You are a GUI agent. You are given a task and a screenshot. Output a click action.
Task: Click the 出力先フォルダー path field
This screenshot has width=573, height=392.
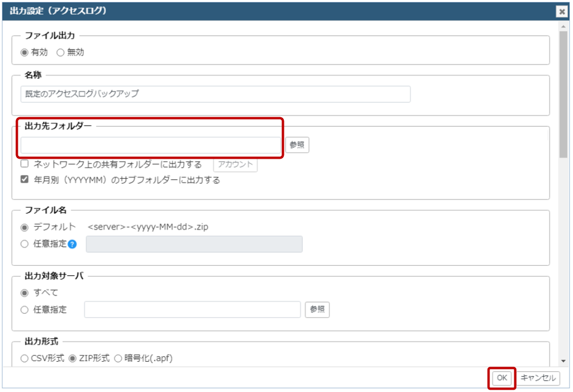(151, 145)
